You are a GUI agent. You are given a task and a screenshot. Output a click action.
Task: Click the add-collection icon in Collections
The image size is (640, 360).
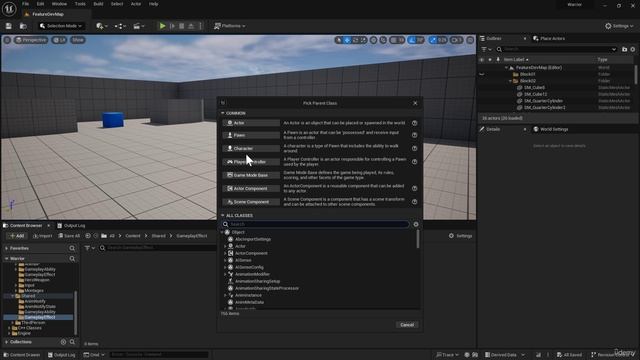click(x=63, y=342)
